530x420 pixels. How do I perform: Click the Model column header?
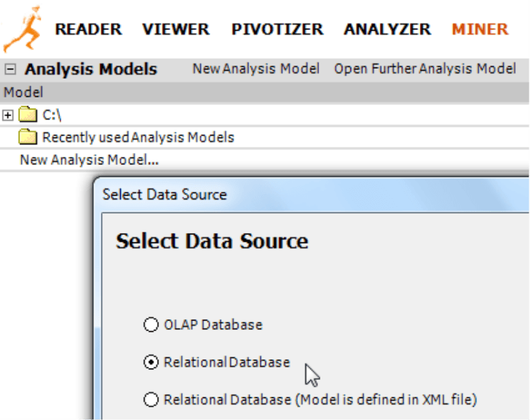pos(264,92)
